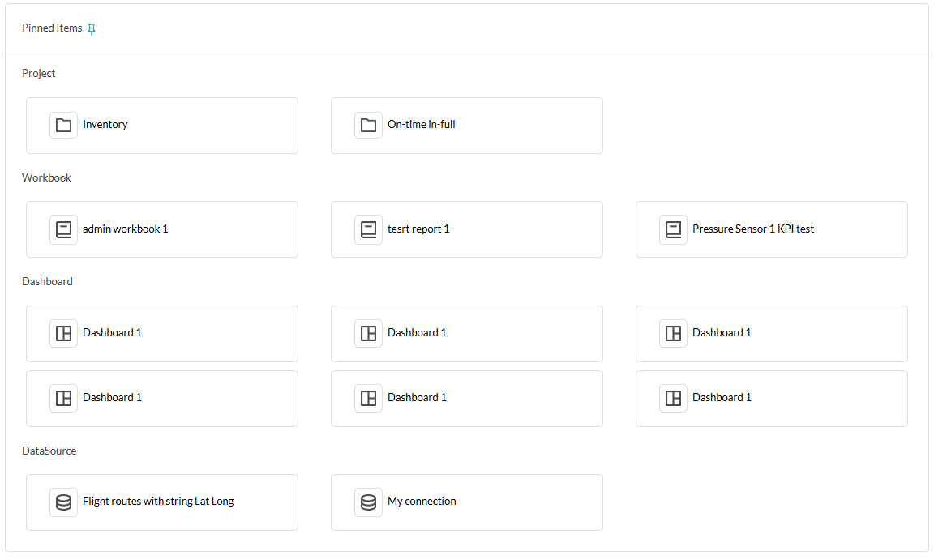Click the On-time in-full folder icon

(368, 125)
